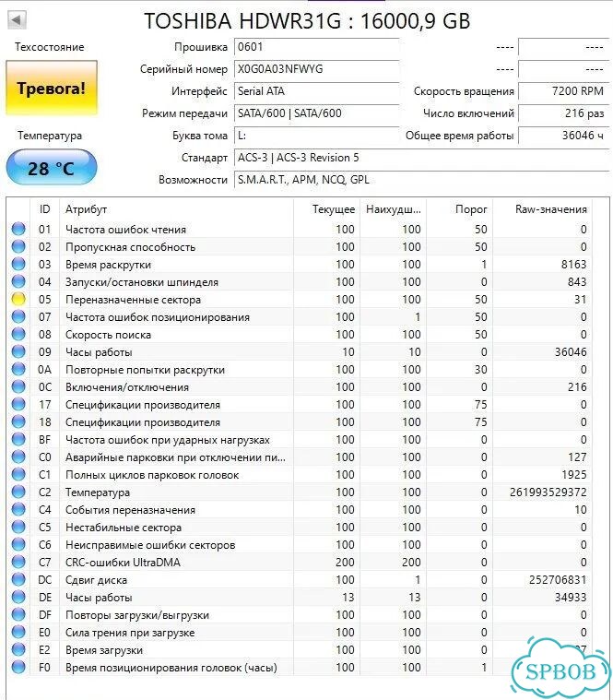Click blue status icon for ID 09 Часы работы
613x700 pixels.
point(18,351)
